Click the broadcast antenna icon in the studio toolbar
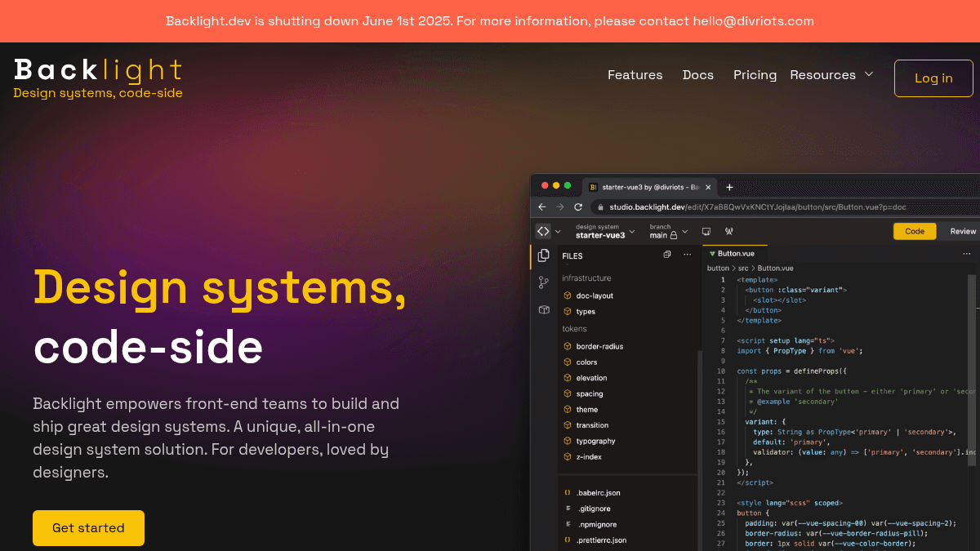 point(728,232)
